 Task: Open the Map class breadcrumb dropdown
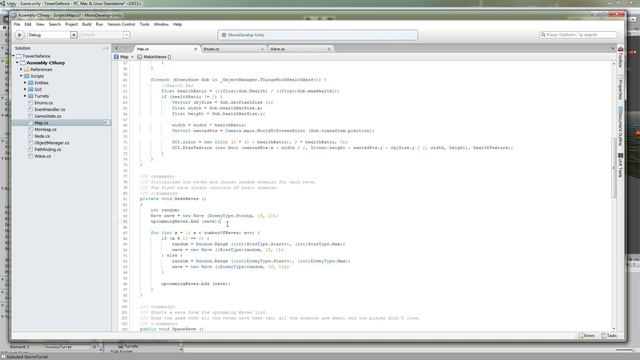124,57
